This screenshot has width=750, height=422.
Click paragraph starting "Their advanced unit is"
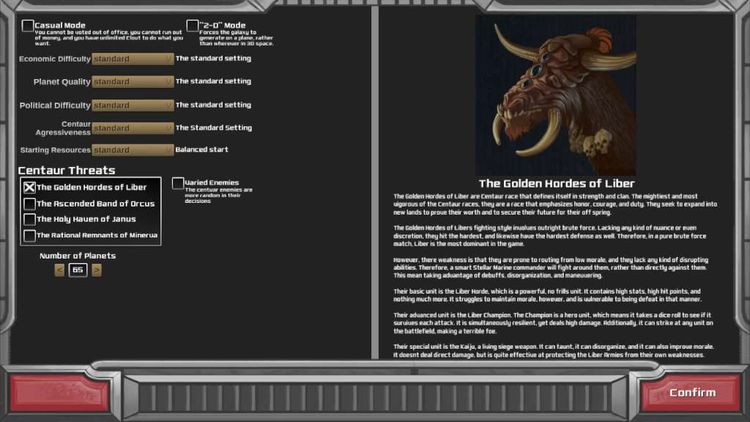553,323
